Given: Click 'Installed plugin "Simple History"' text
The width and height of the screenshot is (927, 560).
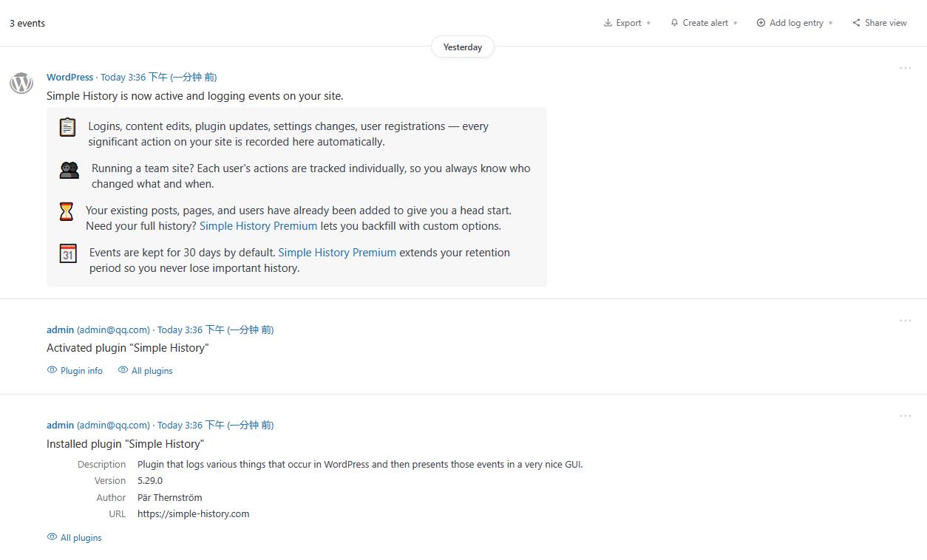Looking at the screenshot, I should click(x=125, y=444).
